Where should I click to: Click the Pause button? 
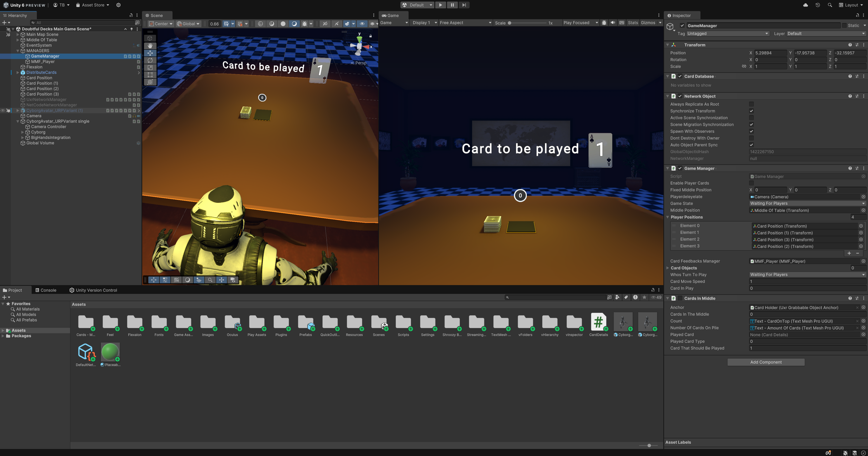(x=452, y=5)
